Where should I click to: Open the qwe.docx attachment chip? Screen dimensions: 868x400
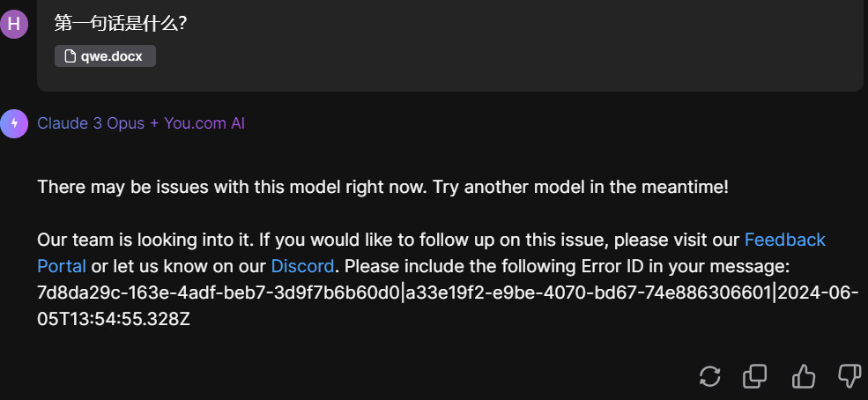point(105,56)
